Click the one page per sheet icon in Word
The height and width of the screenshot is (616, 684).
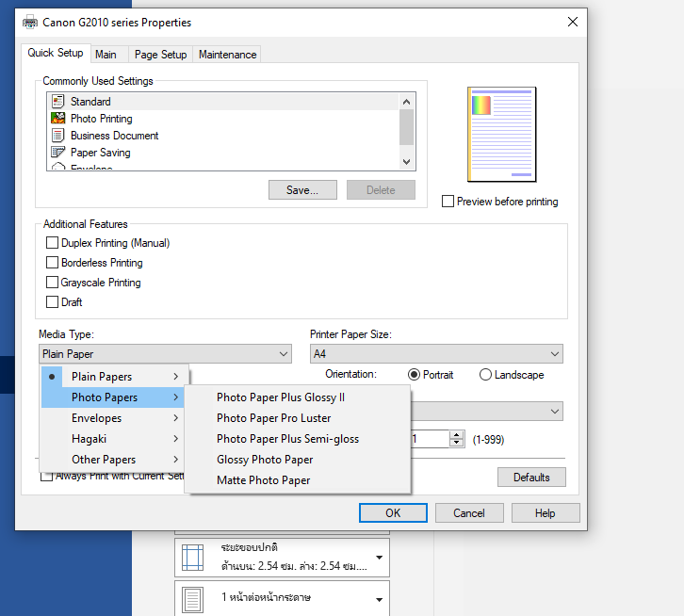click(192, 599)
